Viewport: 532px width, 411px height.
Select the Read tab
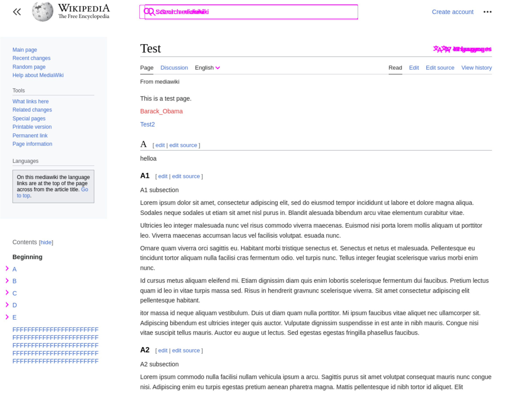(x=395, y=68)
